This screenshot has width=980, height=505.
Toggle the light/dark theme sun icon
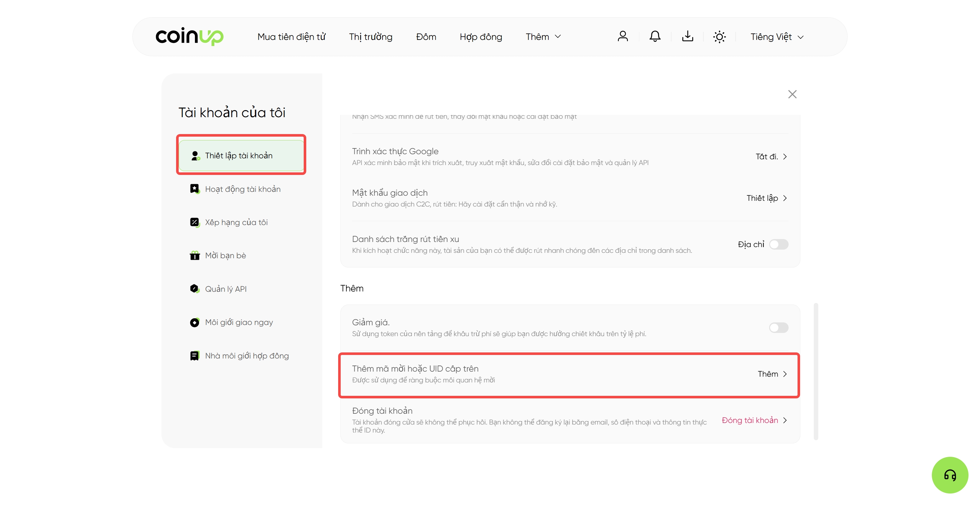pos(719,37)
